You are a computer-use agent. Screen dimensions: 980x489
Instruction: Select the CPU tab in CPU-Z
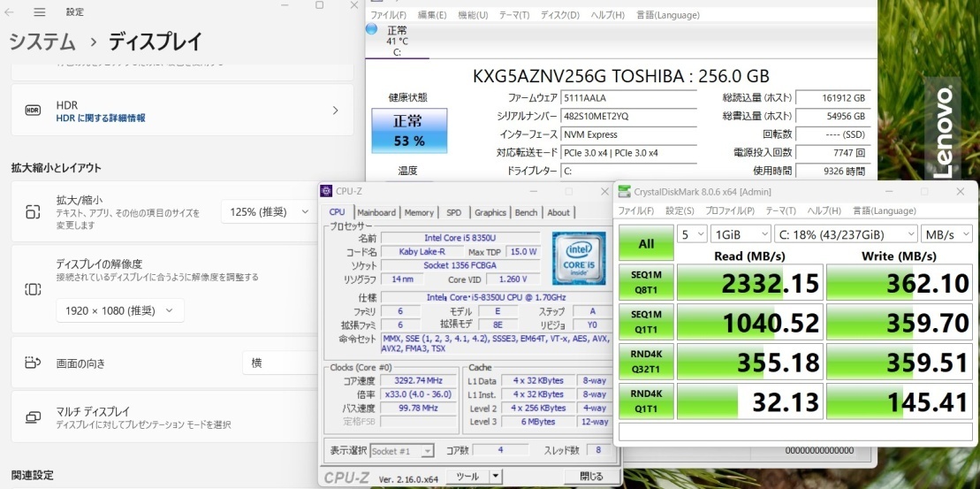(337, 212)
